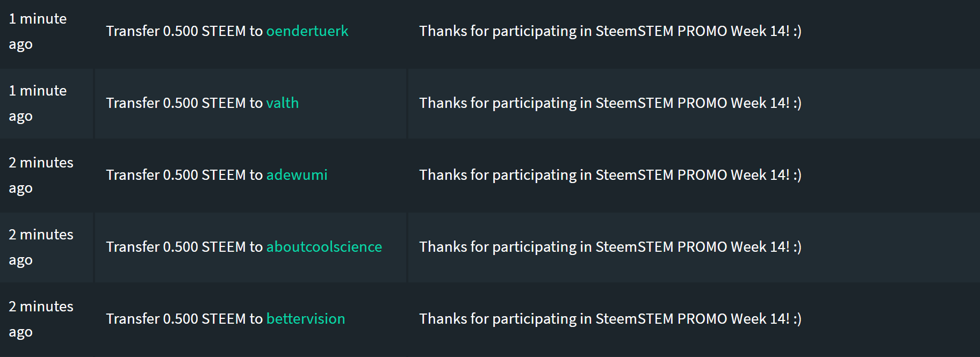The height and width of the screenshot is (357, 980).
Task: Open the bettervision account link
Action: 306,319
